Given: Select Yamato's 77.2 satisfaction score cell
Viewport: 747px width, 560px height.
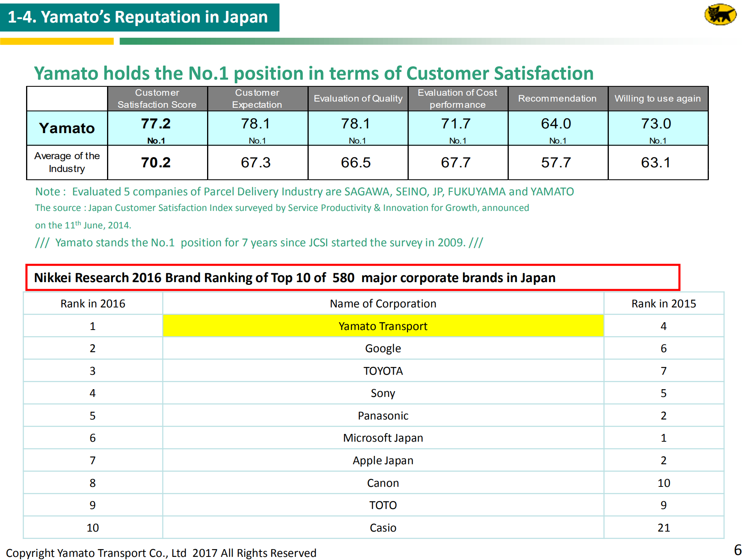Looking at the screenshot, I should pos(156,128).
